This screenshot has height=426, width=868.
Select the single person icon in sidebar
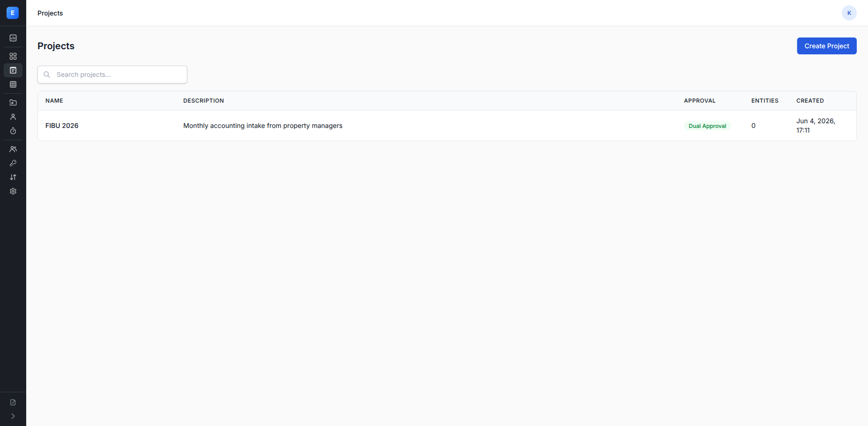point(13,117)
